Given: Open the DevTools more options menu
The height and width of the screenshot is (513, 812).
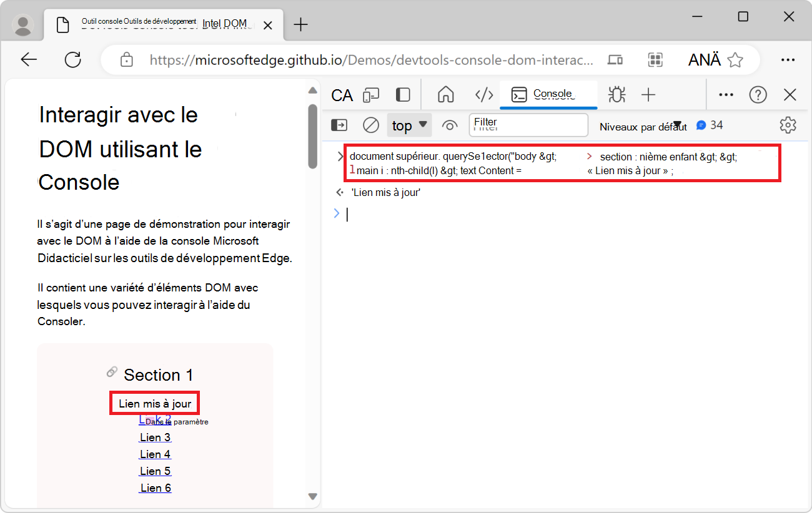Looking at the screenshot, I should click(x=726, y=95).
